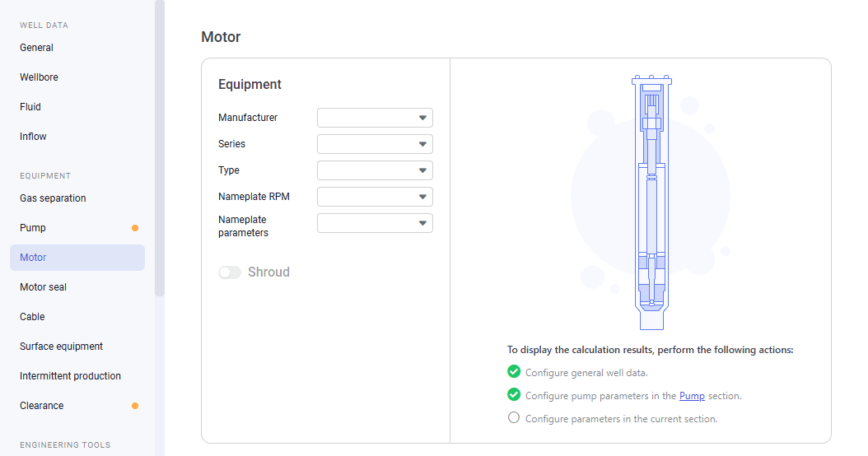This screenshot has width=868, height=456.
Task: Click the orange warning dot beside Pump
Action: click(134, 228)
